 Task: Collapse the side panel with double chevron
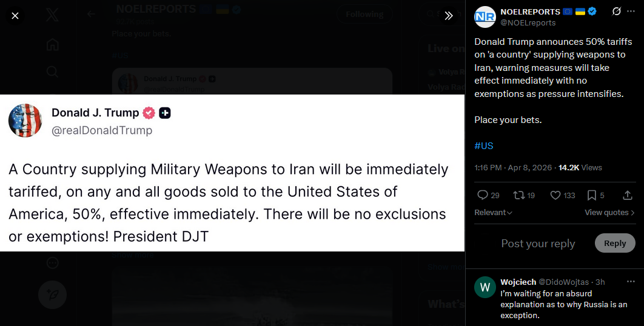click(x=449, y=16)
